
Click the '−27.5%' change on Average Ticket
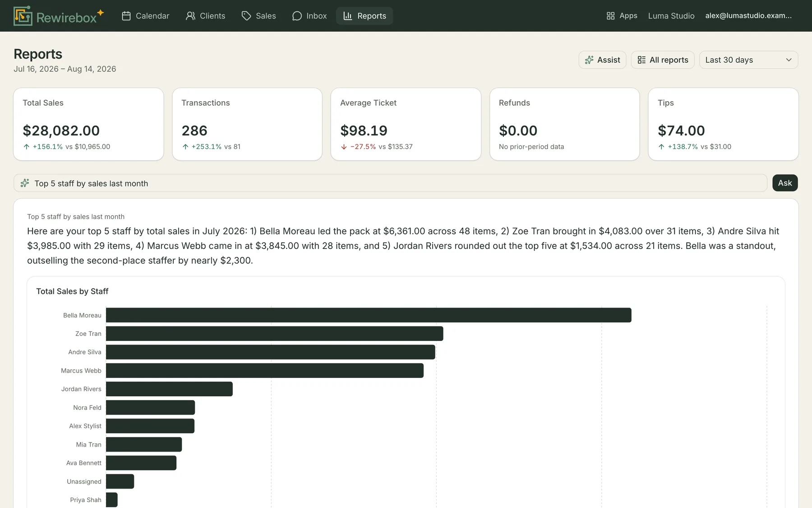(363, 147)
